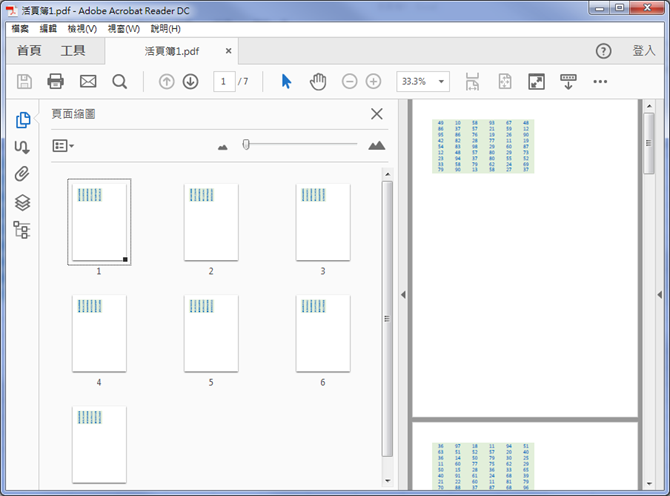Screen dimensions: 670x496
Task: Print the document with printer icon
Action: [56, 81]
